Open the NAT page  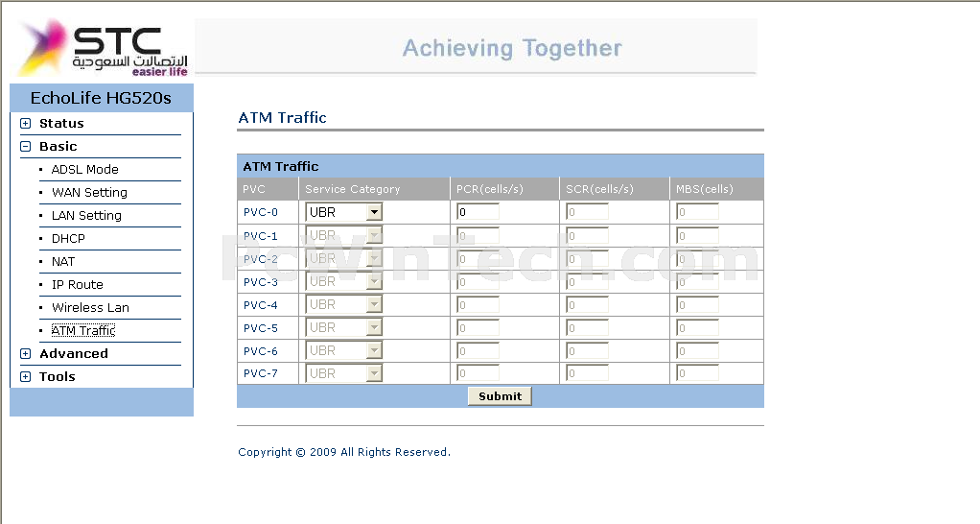pyautogui.click(x=63, y=262)
